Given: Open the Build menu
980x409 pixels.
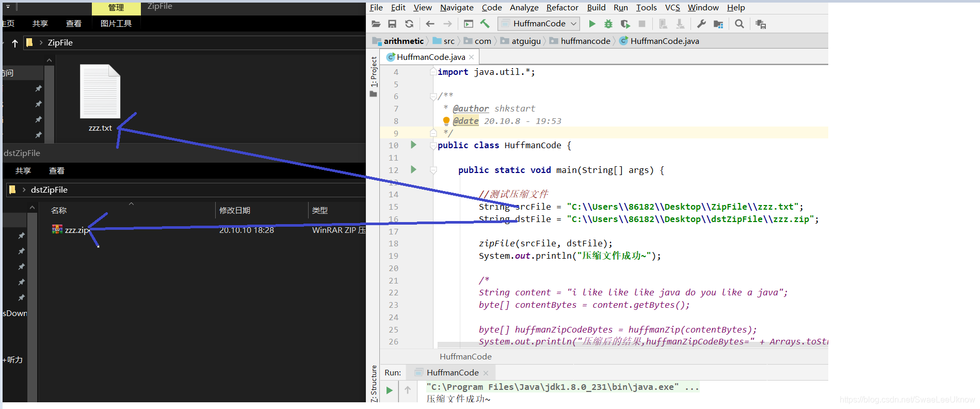Looking at the screenshot, I should coord(596,8).
